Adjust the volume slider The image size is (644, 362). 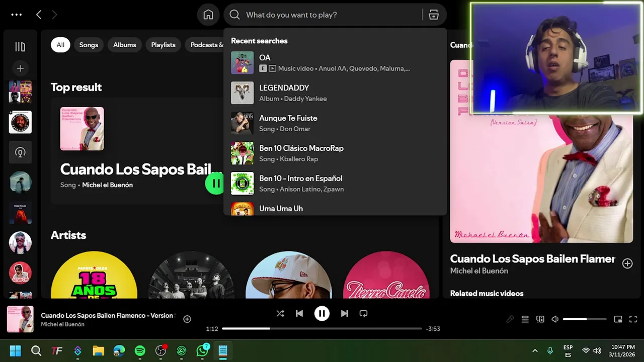[x=585, y=319]
